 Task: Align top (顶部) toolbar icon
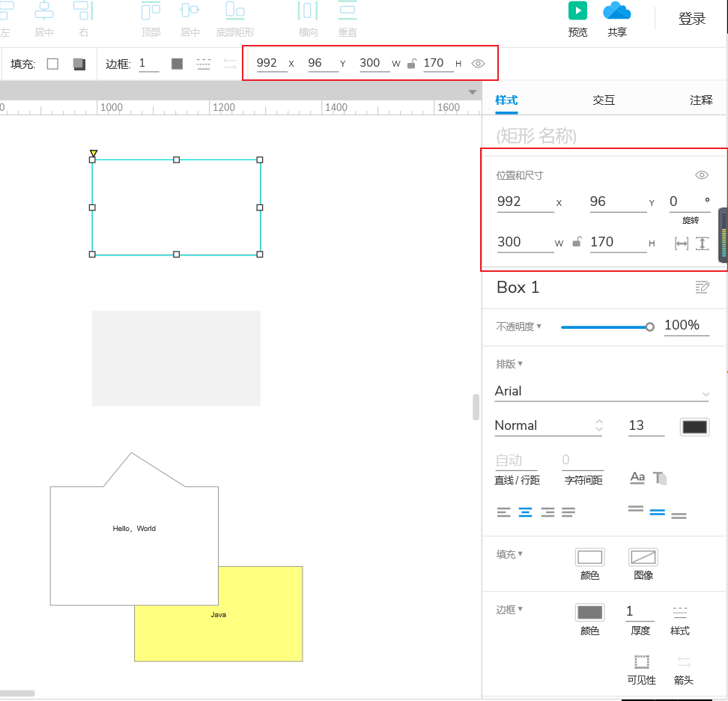[151, 10]
